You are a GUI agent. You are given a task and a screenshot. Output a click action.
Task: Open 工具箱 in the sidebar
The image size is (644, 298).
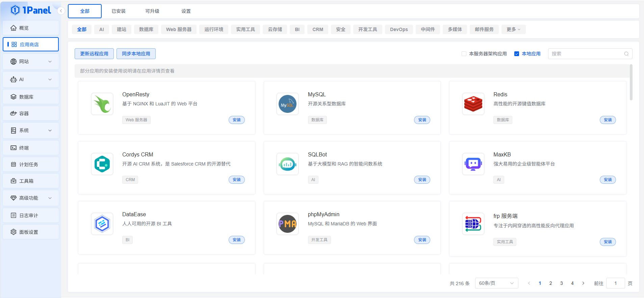(31, 181)
